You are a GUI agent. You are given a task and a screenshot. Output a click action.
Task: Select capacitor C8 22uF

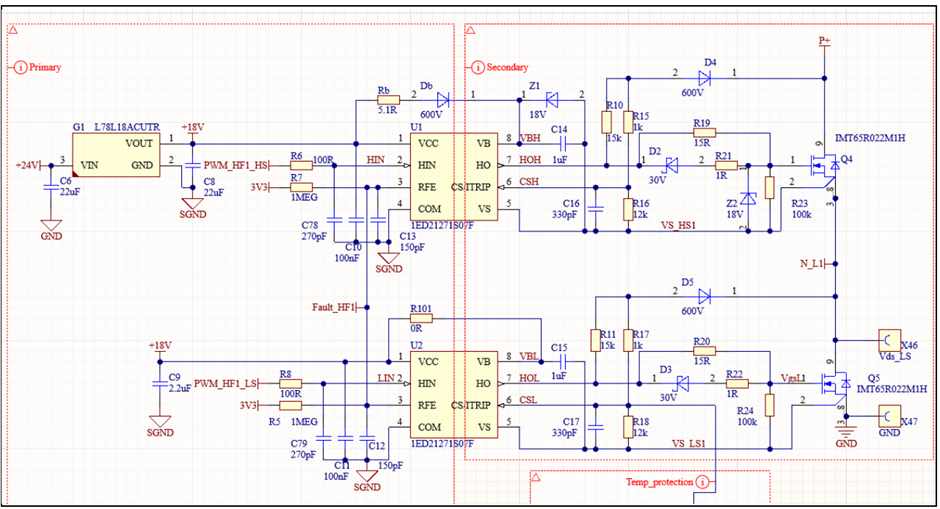coord(192,165)
